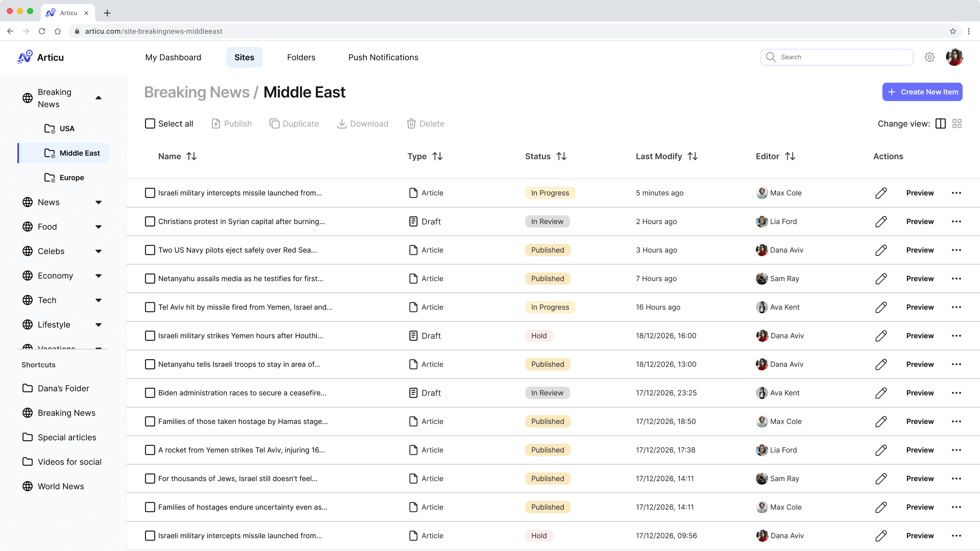980x551 pixels.
Task: Select Israeli military strikes Yemen row checkbox
Action: pyautogui.click(x=150, y=336)
